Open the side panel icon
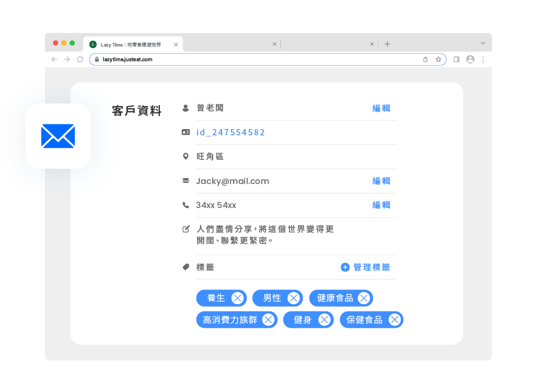The image size is (533, 392). (457, 60)
